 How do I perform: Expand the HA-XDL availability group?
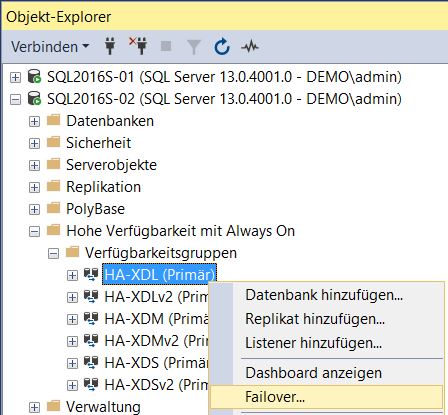[x=72, y=275]
